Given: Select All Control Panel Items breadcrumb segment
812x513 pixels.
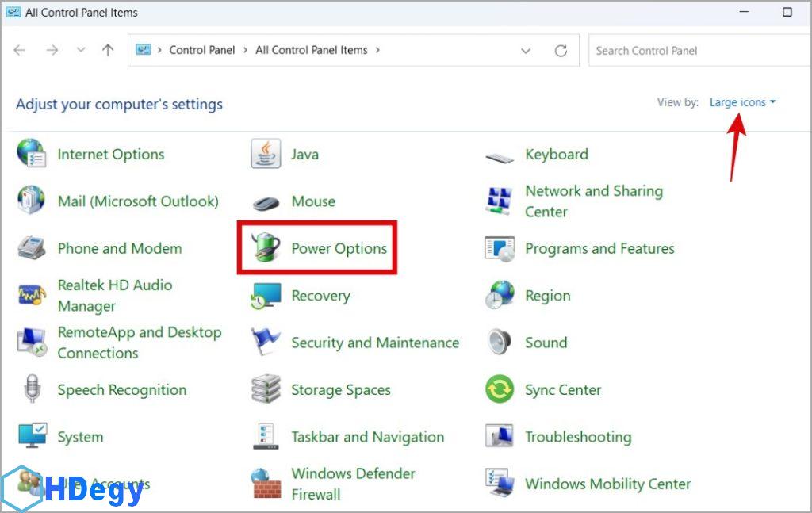Looking at the screenshot, I should click(x=311, y=50).
